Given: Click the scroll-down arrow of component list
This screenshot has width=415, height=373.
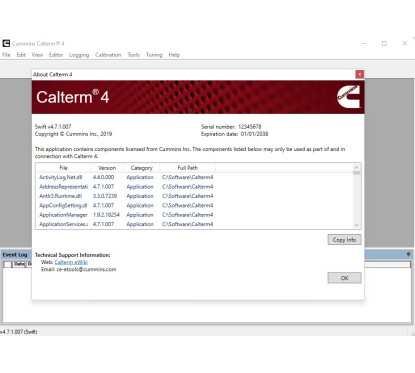Looking at the screenshot, I should pos(356,225).
